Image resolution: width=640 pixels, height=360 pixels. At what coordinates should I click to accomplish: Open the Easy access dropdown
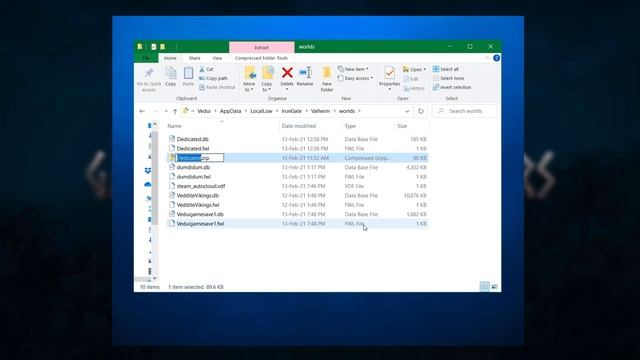pos(355,78)
